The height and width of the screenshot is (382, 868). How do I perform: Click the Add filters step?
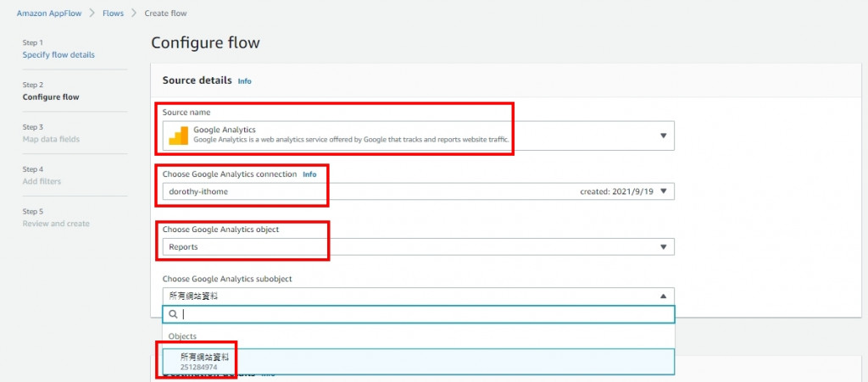click(x=42, y=181)
